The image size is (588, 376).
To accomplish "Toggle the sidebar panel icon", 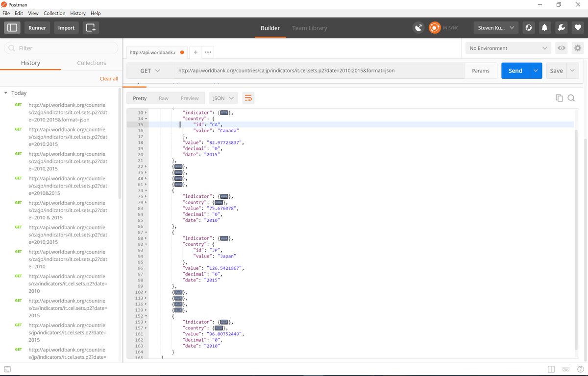I will [12, 28].
